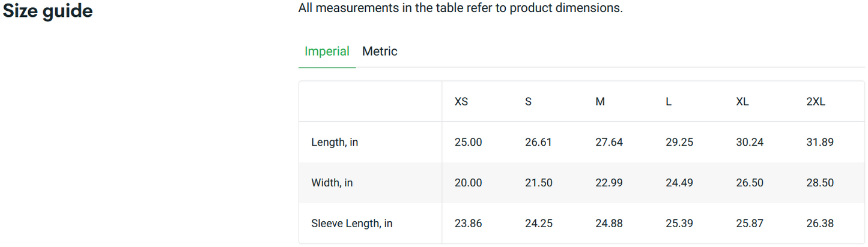
Task: Select the M size header
Action: (600, 102)
